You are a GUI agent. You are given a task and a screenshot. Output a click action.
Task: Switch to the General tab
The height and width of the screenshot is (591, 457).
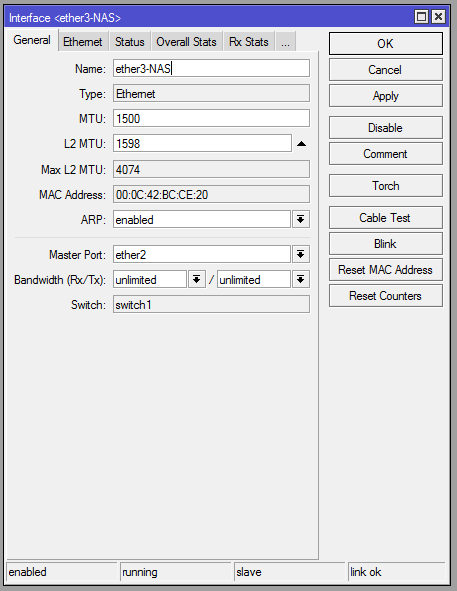pyautogui.click(x=32, y=40)
